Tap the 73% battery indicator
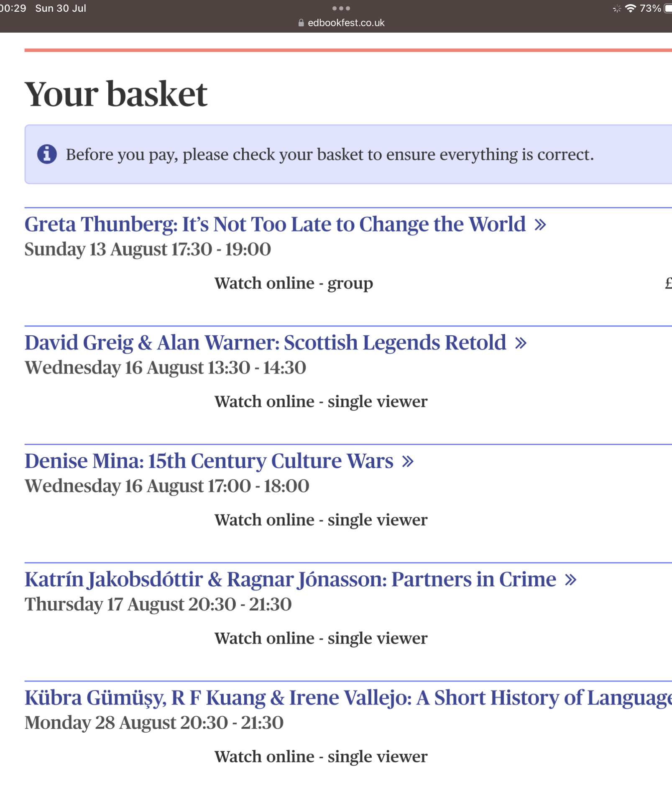Viewport: 672px width, 792px height. tap(655, 8)
